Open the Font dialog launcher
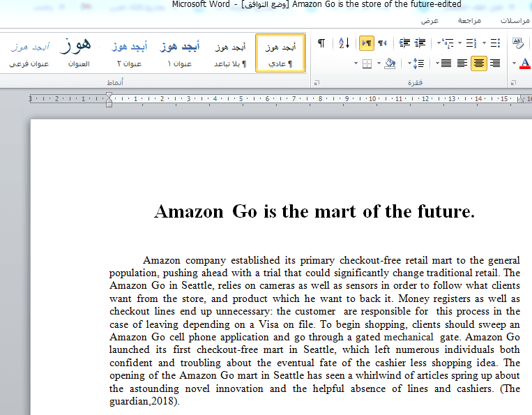The image size is (532, 415). coord(513,83)
